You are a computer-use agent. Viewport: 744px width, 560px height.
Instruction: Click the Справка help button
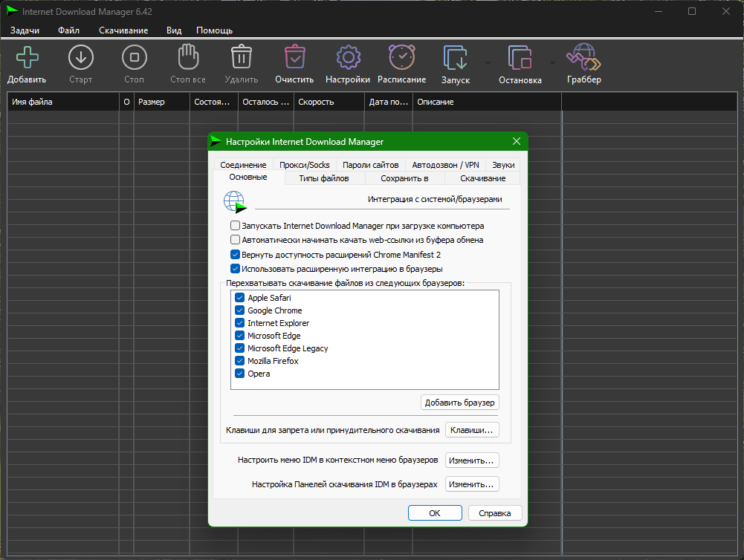495,513
